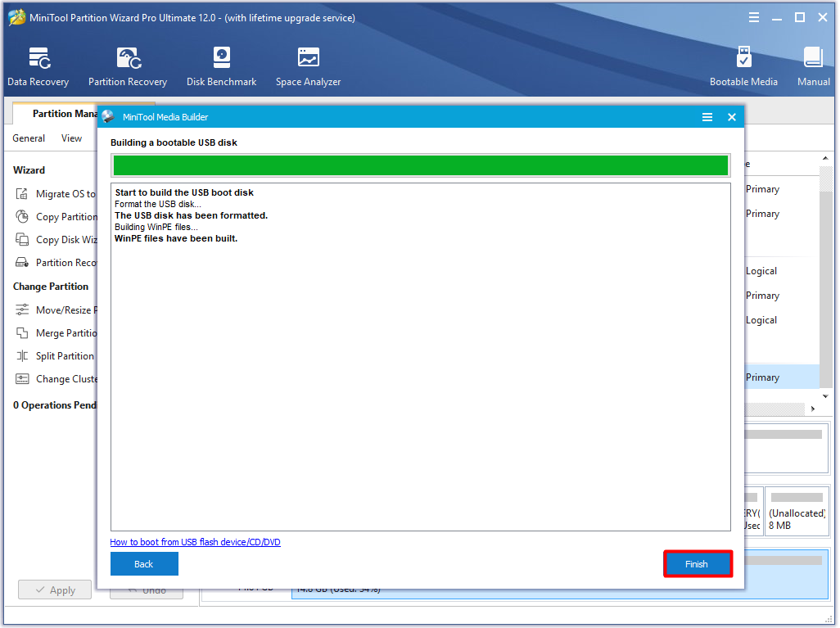Image resolution: width=840 pixels, height=628 pixels.
Task: Click horizontal scroll right arrow
Action: pyautogui.click(x=813, y=409)
